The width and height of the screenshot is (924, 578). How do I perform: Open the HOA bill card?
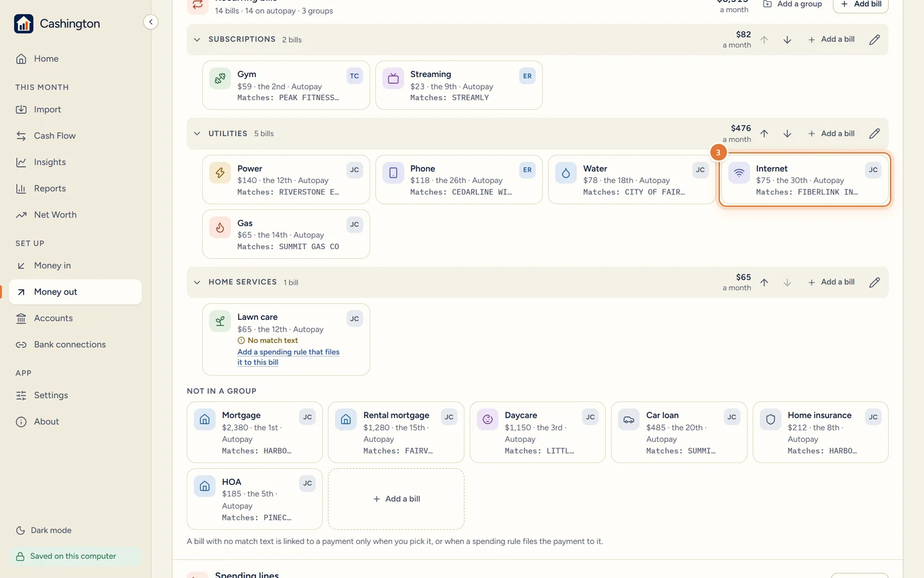(x=255, y=499)
